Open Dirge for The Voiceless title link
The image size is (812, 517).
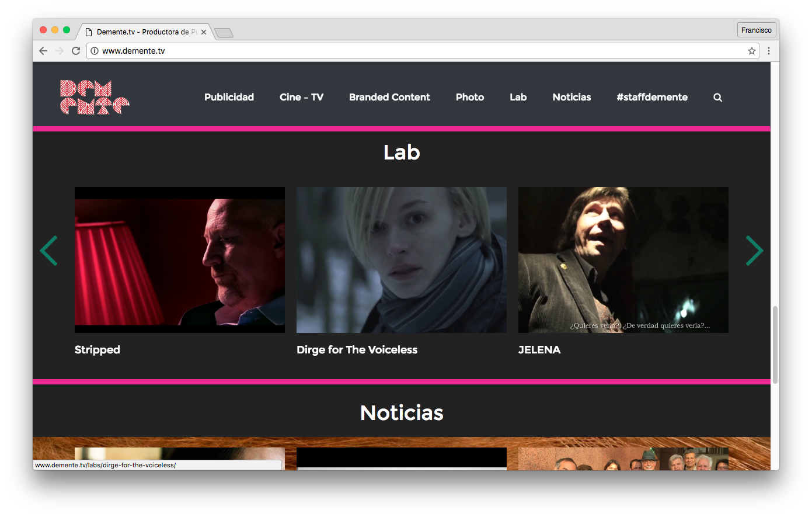click(357, 349)
